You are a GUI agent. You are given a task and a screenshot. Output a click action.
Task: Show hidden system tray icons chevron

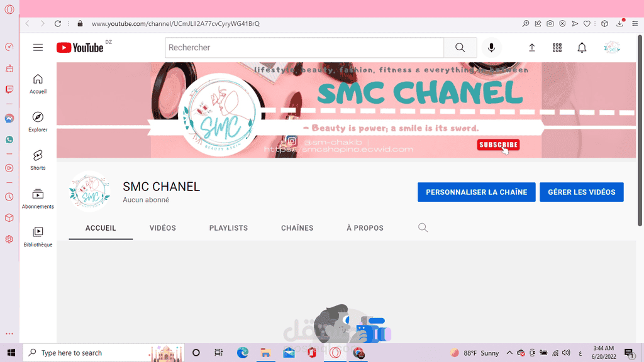tap(509, 353)
